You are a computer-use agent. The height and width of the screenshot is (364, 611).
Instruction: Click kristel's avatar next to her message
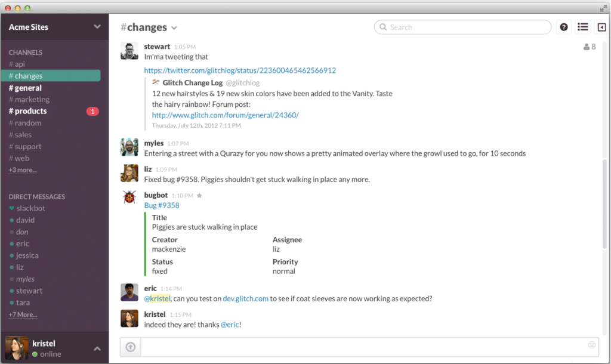click(129, 319)
